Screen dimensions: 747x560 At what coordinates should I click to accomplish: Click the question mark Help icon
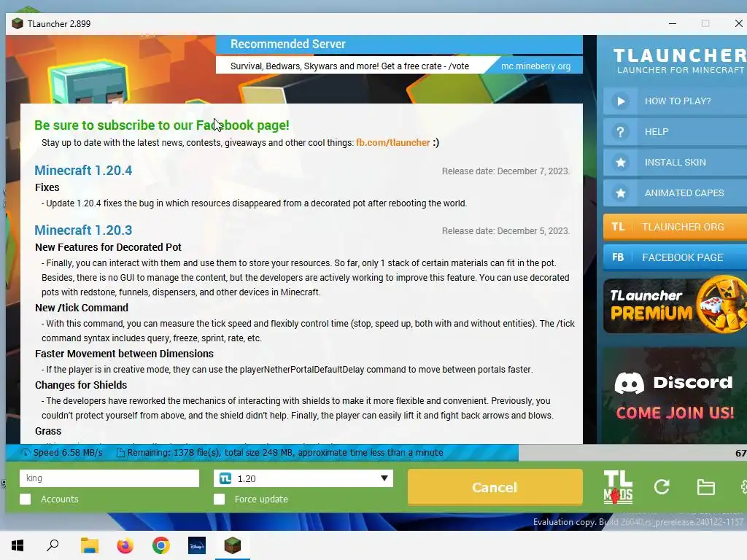(620, 132)
